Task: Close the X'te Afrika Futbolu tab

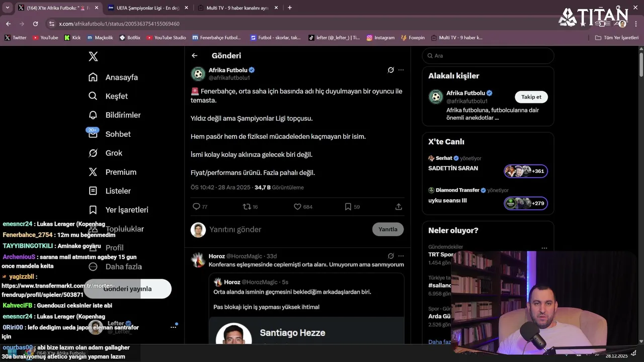Action: [x=97, y=8]
